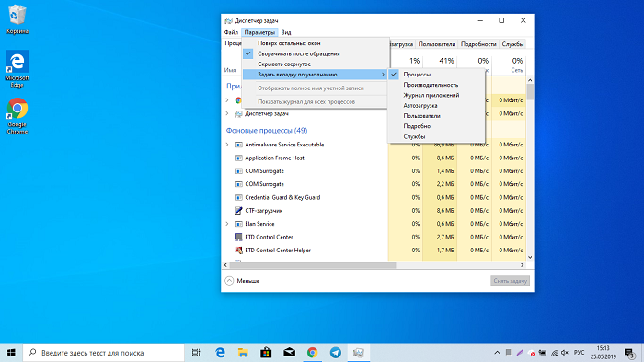The width and height of the screenshot is (644, 362).
Task: Click the horizontal scrollbar right arrow
Action: [523, 265]
